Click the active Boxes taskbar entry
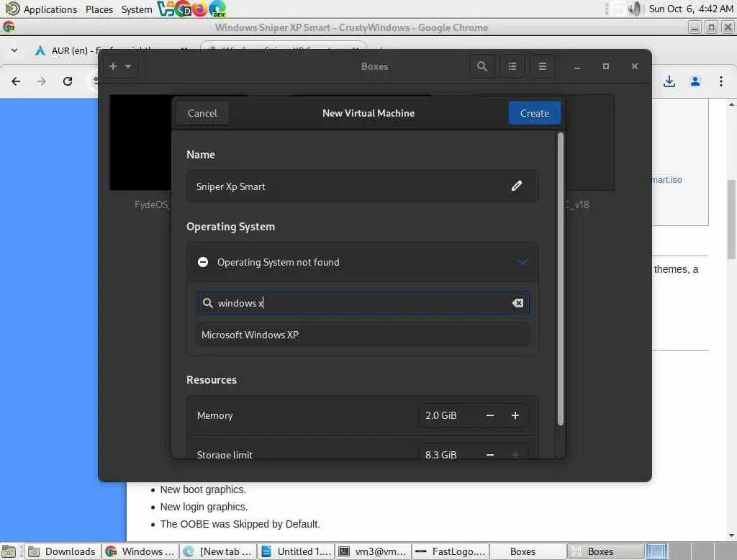Image resolution: width=737 pixels, height=560 pixels. 606,551
